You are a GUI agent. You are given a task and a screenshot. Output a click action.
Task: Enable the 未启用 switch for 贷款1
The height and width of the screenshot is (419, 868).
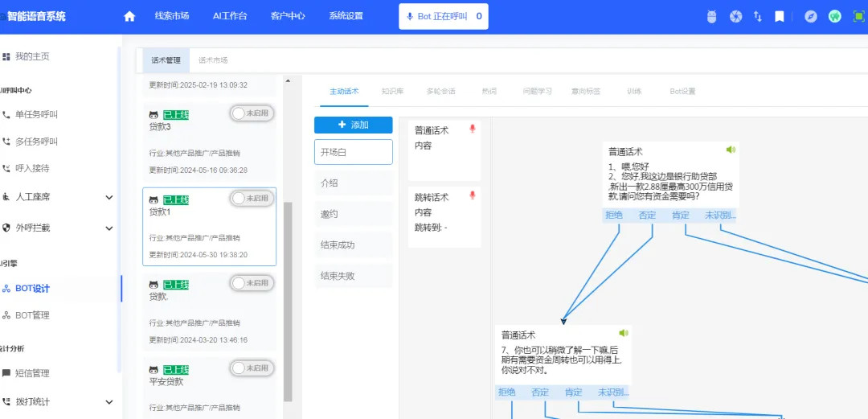pyautogui.click(x=252, y=198)
